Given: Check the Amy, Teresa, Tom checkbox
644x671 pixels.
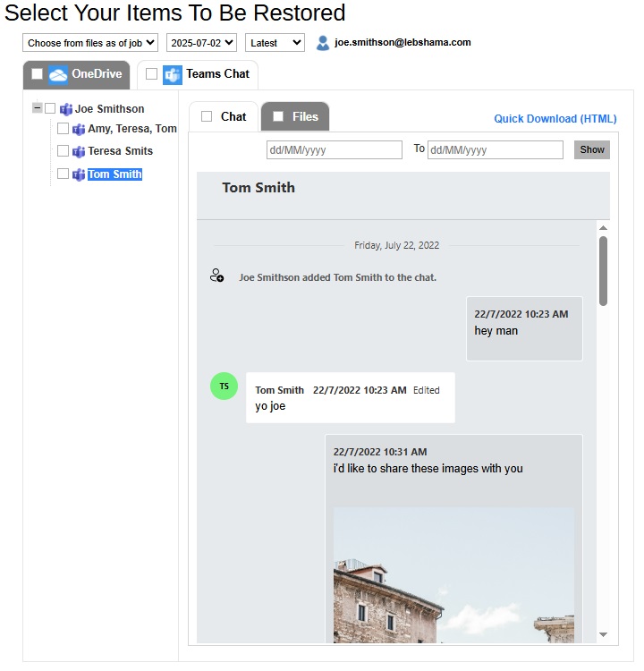Looking at the screenshot, I should point(63,128).
